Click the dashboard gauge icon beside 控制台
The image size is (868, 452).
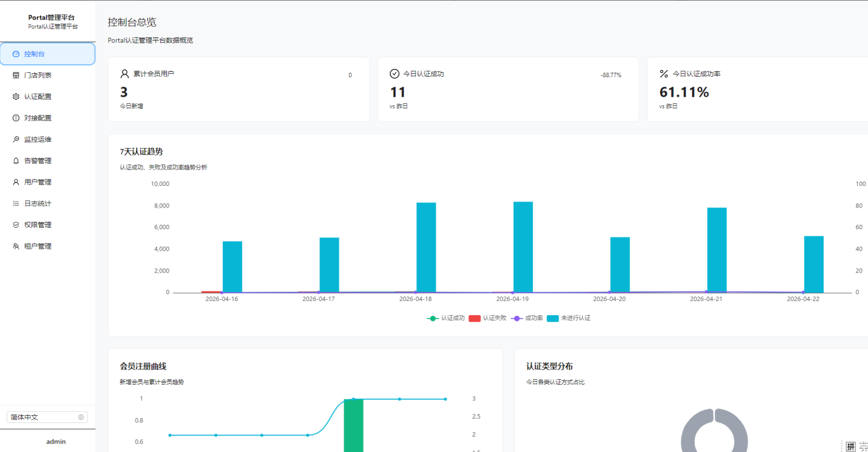[x=16, y=54]
